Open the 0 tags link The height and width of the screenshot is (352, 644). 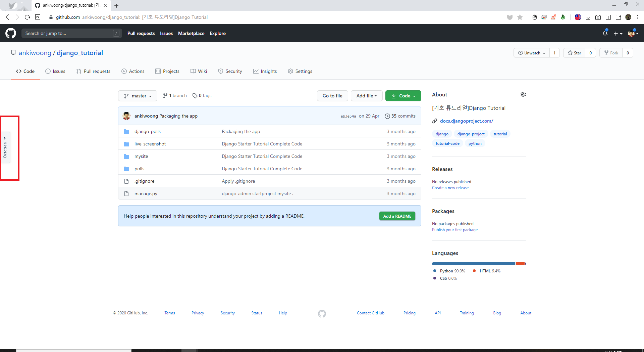[x=202, y=96]
